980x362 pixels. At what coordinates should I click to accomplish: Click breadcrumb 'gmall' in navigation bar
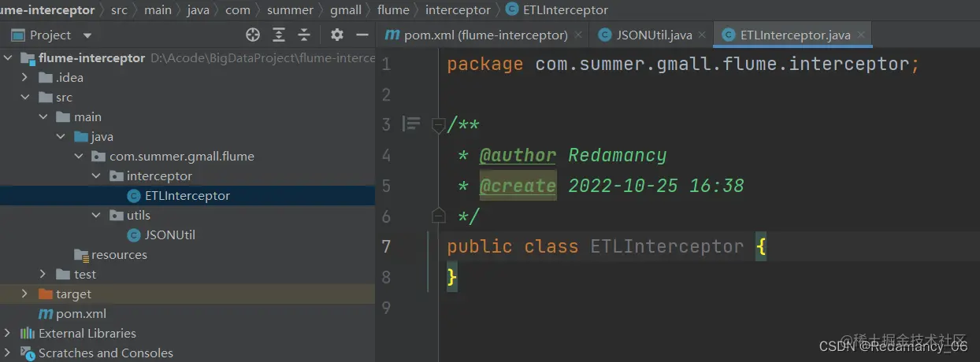(x=347, y=10)
